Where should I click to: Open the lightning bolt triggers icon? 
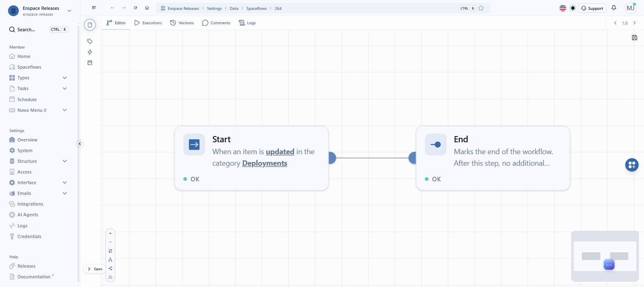[x=90, y=52]
